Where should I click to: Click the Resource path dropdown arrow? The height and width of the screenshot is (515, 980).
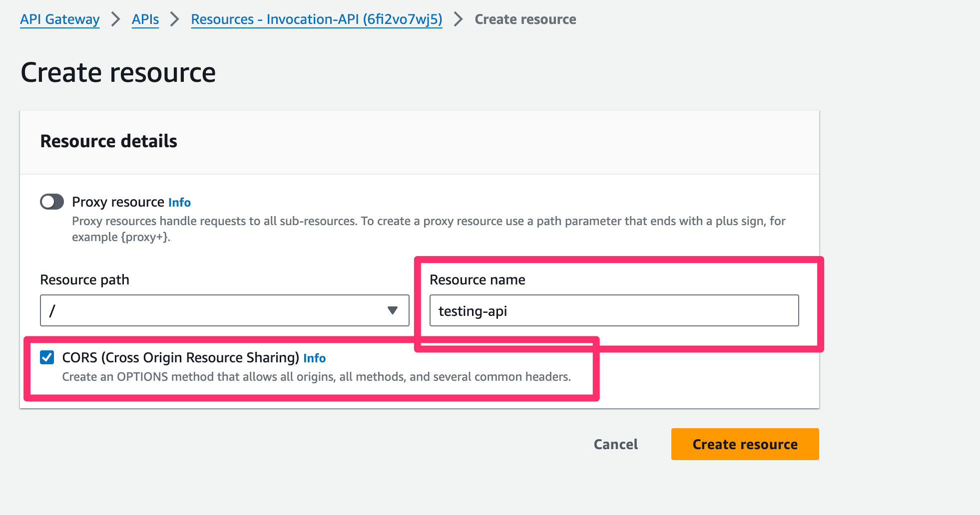393,310
